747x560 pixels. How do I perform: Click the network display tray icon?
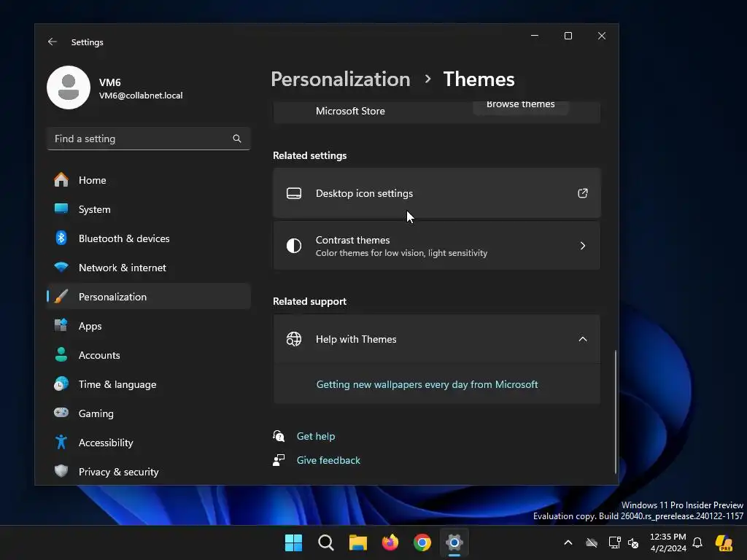614,542
